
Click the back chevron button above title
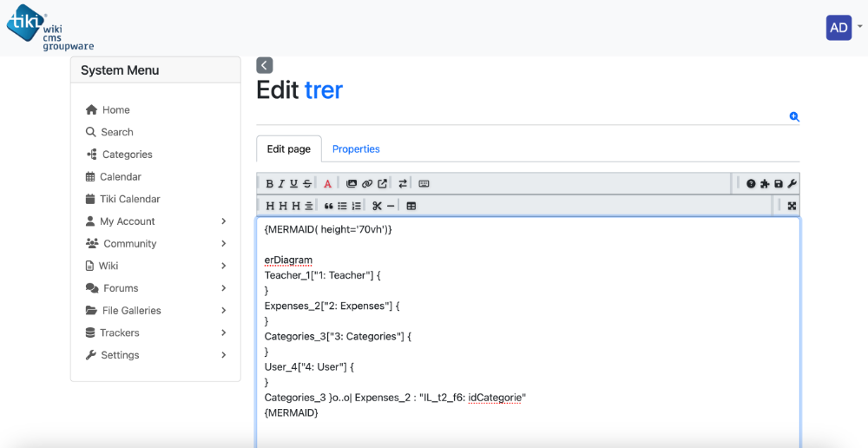pos(265,65)
